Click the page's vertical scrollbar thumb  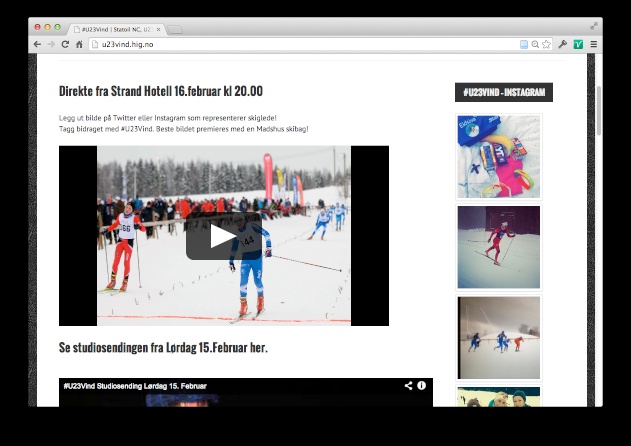tap(599, 111)
